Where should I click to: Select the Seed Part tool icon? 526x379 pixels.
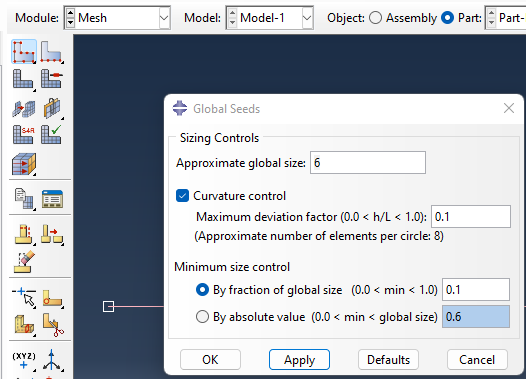point(24,52)
